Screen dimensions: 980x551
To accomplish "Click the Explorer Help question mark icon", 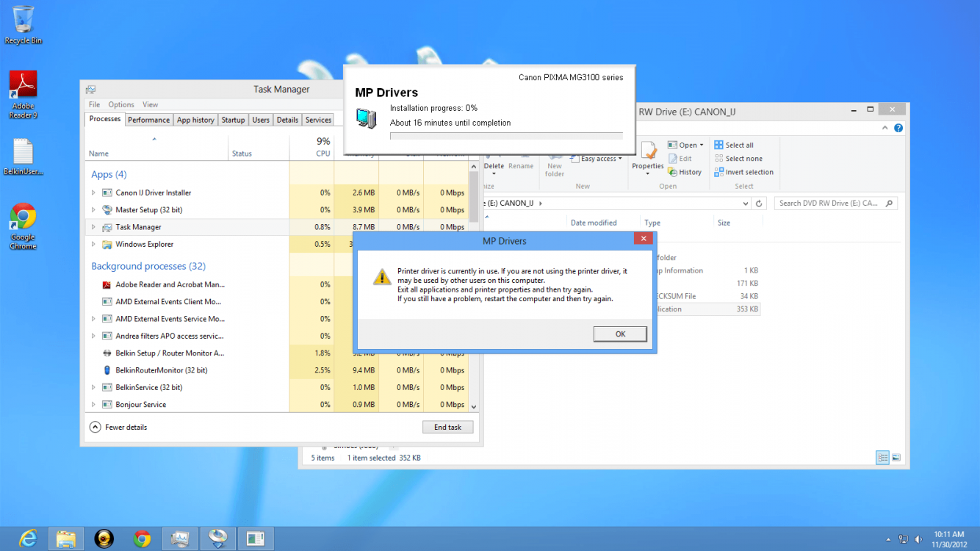I will pos(898,128).
